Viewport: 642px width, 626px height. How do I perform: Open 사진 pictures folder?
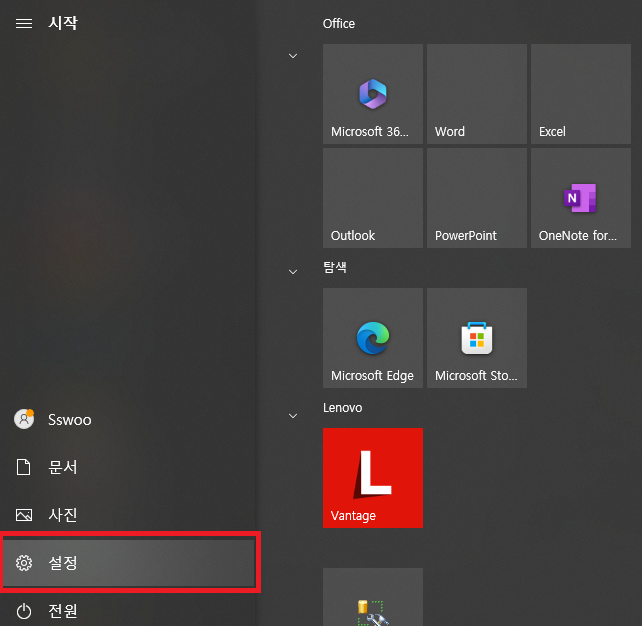(129, 515)
